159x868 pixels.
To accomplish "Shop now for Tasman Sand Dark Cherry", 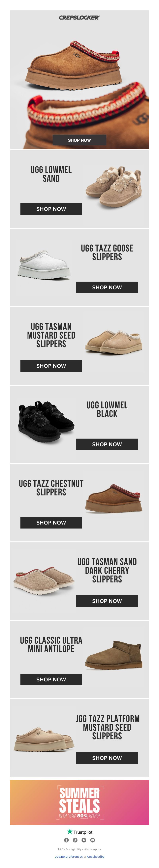I will point(107,601).
